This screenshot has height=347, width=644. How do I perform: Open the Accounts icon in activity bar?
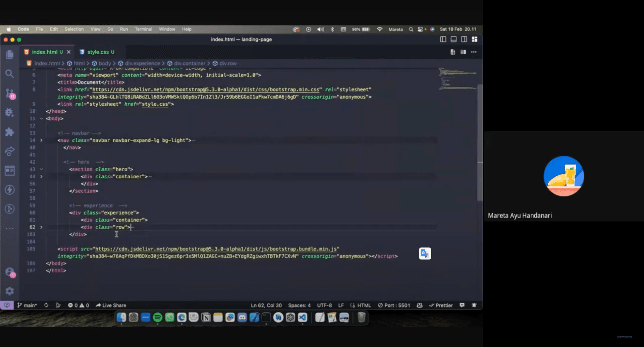10,272
